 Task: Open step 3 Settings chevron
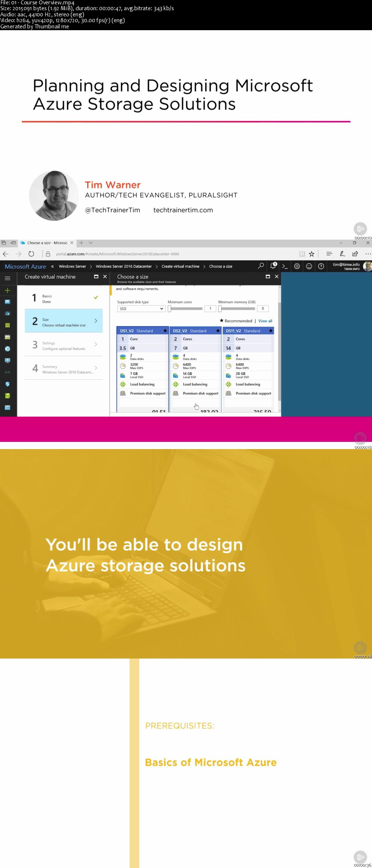click(x=96, y=344)
